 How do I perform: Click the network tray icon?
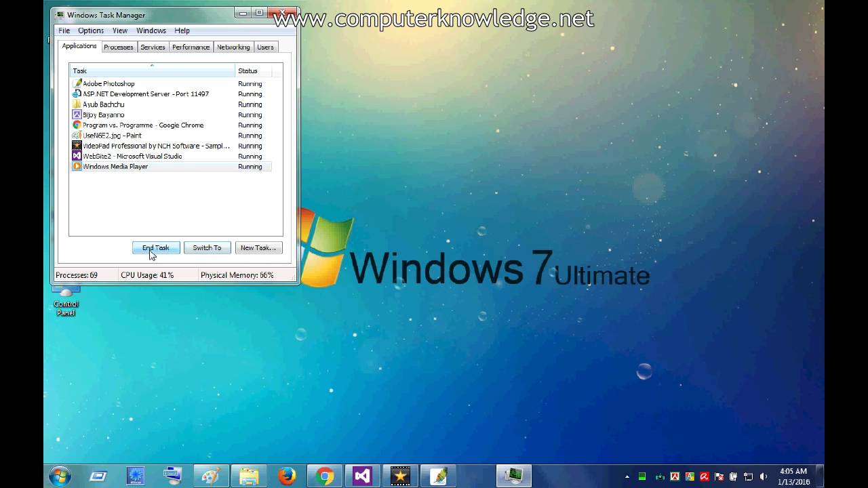click(x=749, y=476)
